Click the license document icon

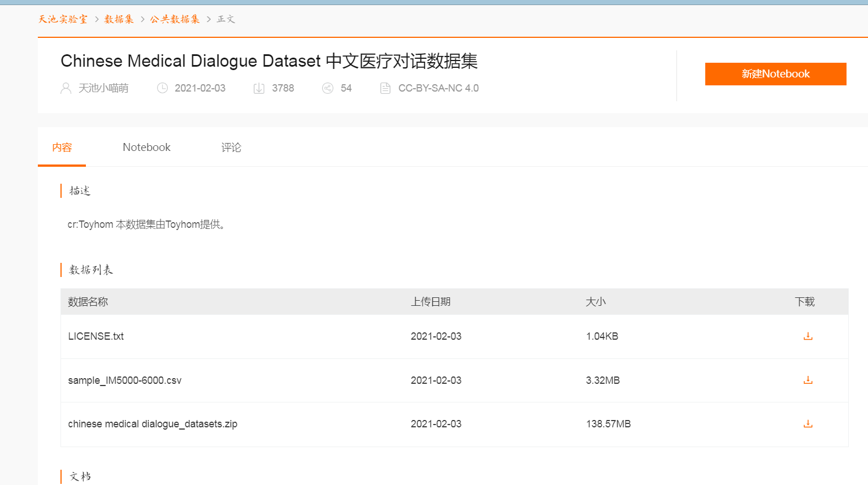(385, 88)
